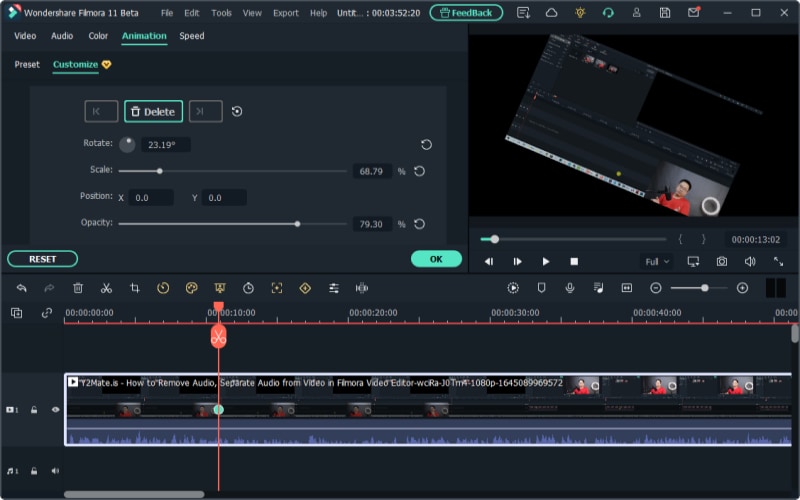Switch to the Speed tab

tap(192, 36)
